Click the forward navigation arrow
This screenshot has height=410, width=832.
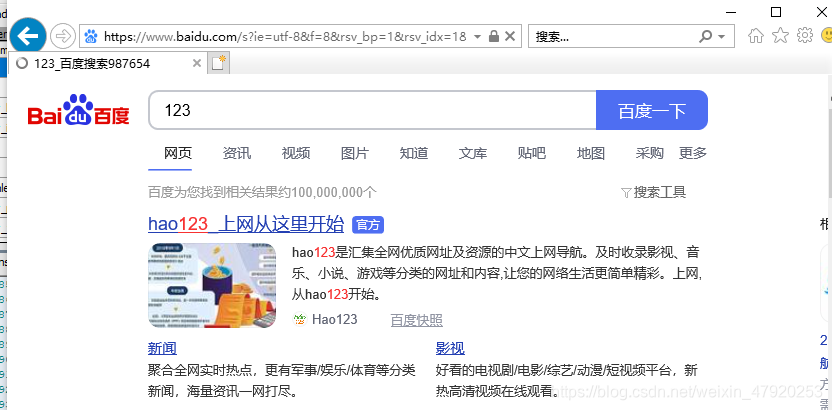pos(63,37)
